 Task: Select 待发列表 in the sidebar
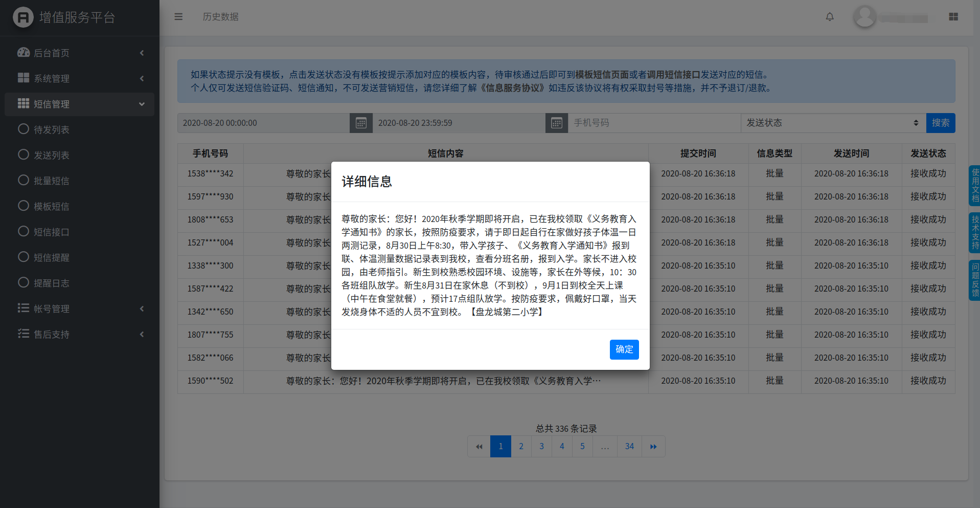[x=51, y=130]
